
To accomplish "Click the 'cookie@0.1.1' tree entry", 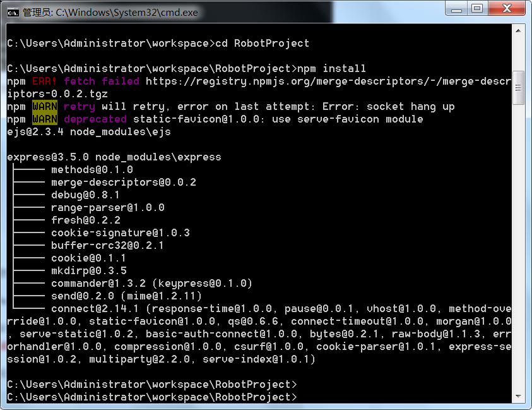I will [x=88, y=258].
